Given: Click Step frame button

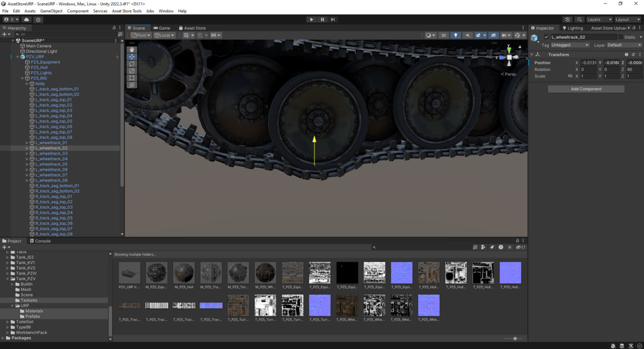Looking at the screenshot, I should click(333, 19).
